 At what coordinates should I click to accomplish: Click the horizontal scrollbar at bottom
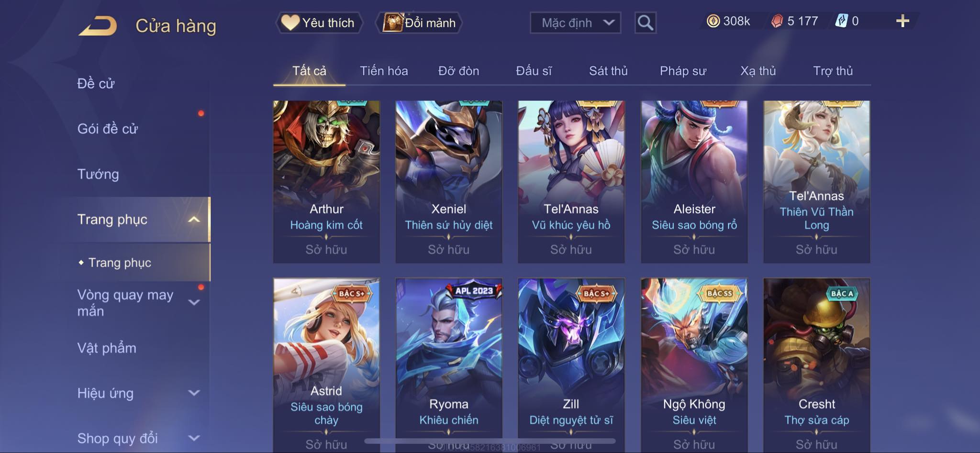(490, 441)
